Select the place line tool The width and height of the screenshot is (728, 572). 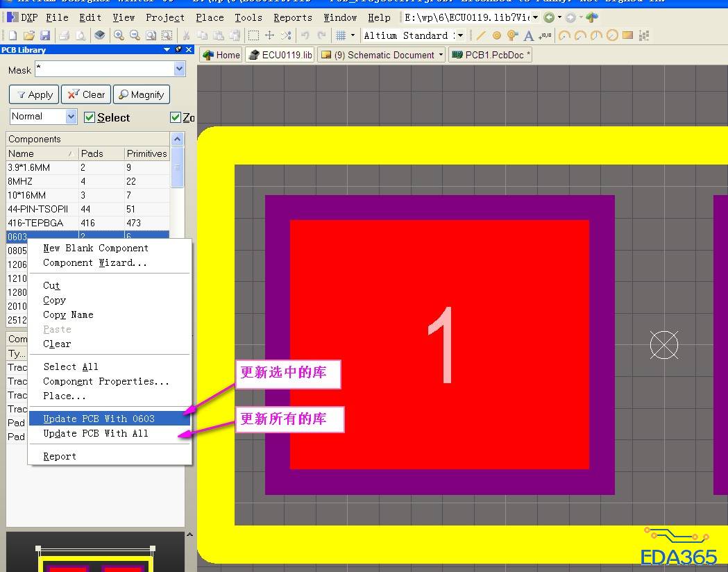pos(481,35)
